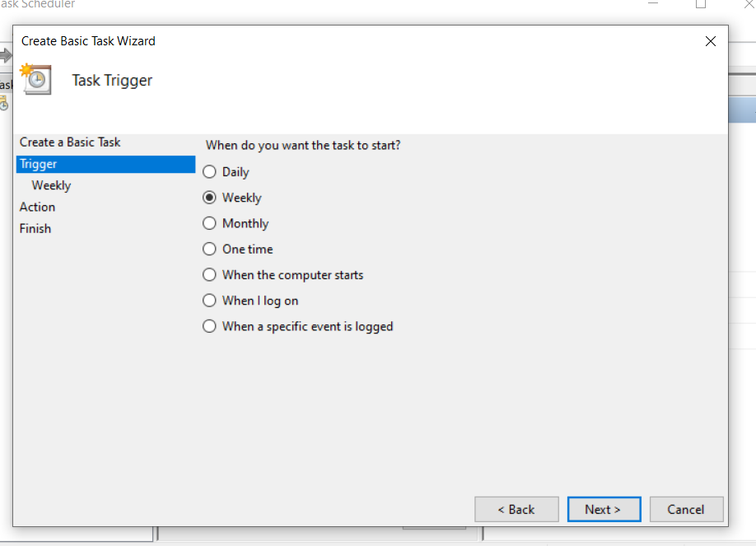Go to the Action step
Image resolution: width=756 pixels, height=546 pixels.
click(37, 207)
